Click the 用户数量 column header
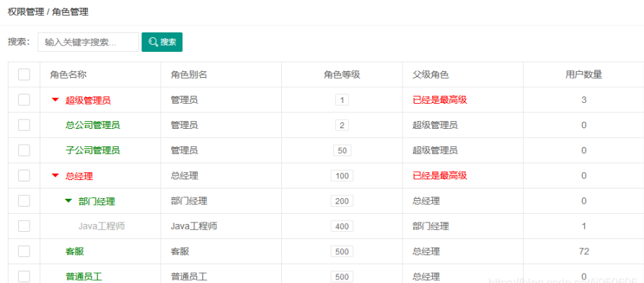 tap(583, 75)
